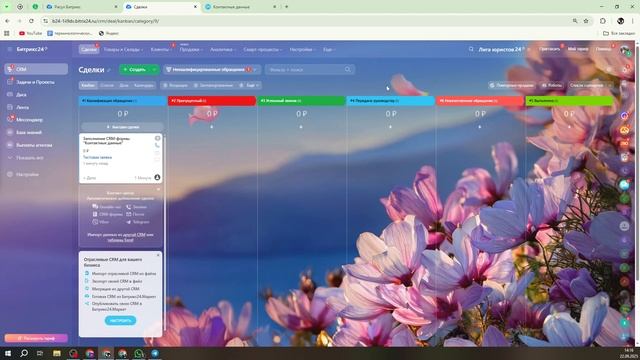The width and height of the screenshot is (640, 360).
Task: Bookmark this page with the star icon
Action: (586, 21)
